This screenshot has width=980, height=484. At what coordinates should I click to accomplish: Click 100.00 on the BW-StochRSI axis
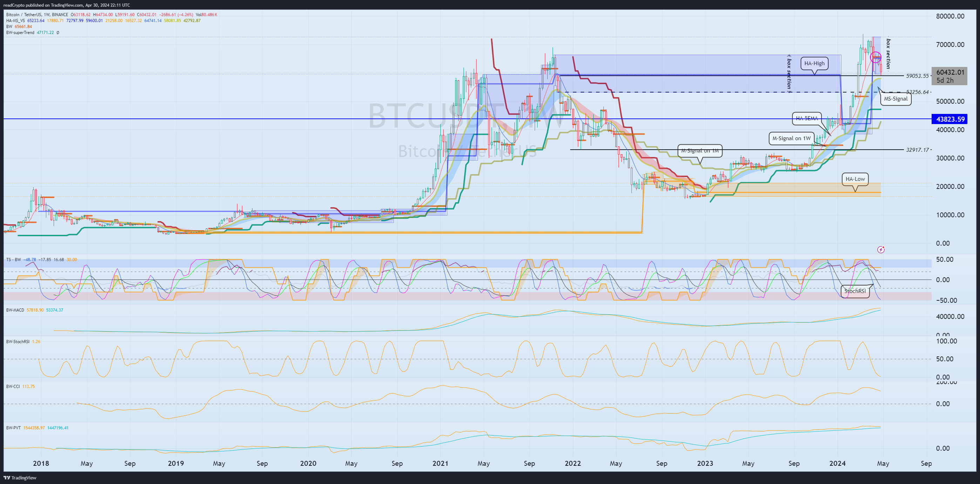pyautogui.click(x=947, y=341)
